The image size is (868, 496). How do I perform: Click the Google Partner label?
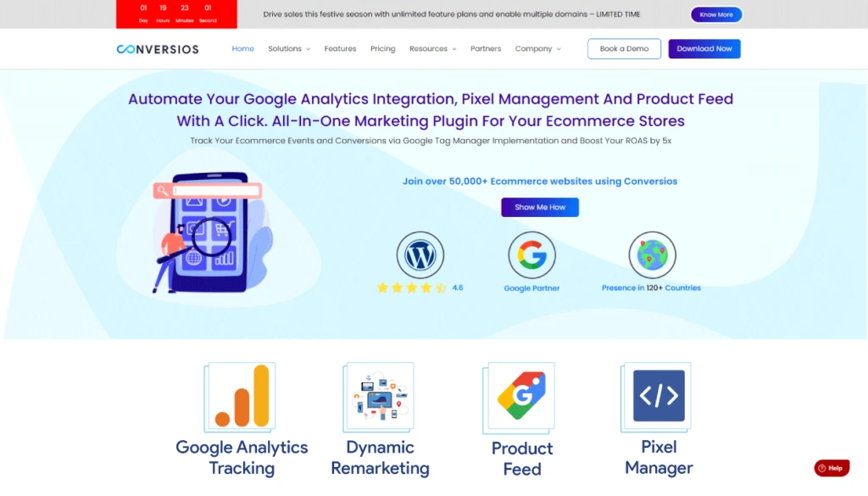click(x=531, y=288)
